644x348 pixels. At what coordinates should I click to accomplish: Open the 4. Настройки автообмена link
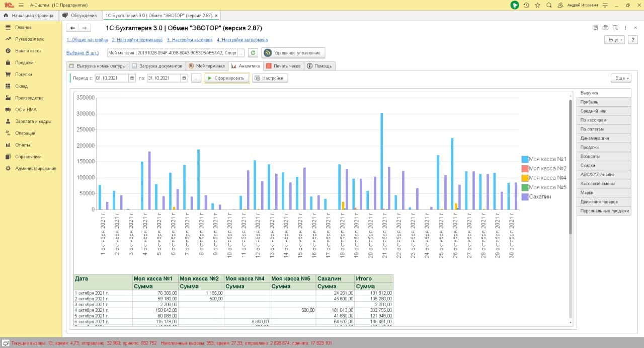(243, 40)
